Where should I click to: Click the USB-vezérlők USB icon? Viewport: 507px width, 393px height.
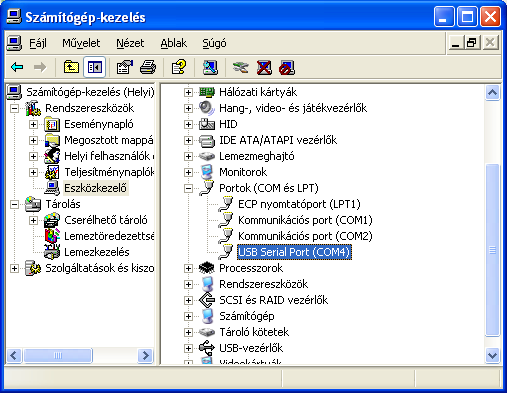point(207,348)
